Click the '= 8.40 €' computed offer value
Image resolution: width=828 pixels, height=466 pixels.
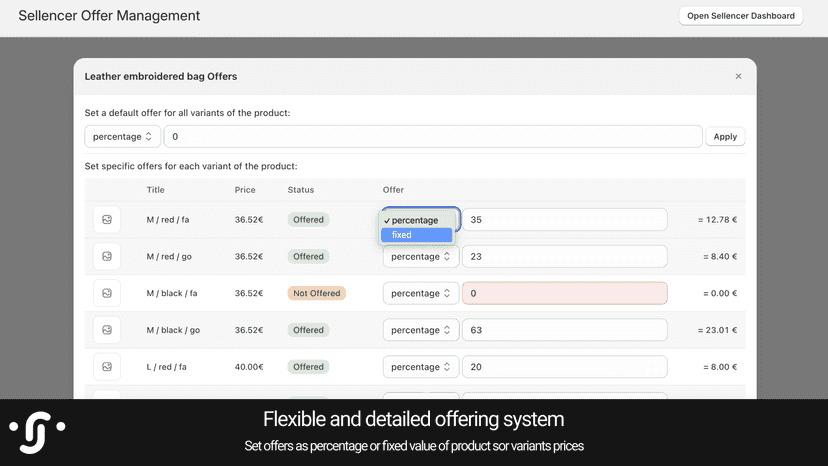(x=720, y=257)
